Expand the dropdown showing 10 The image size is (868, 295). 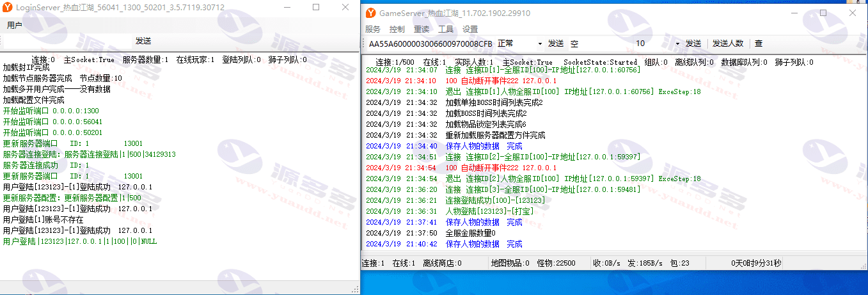(678, 44)
